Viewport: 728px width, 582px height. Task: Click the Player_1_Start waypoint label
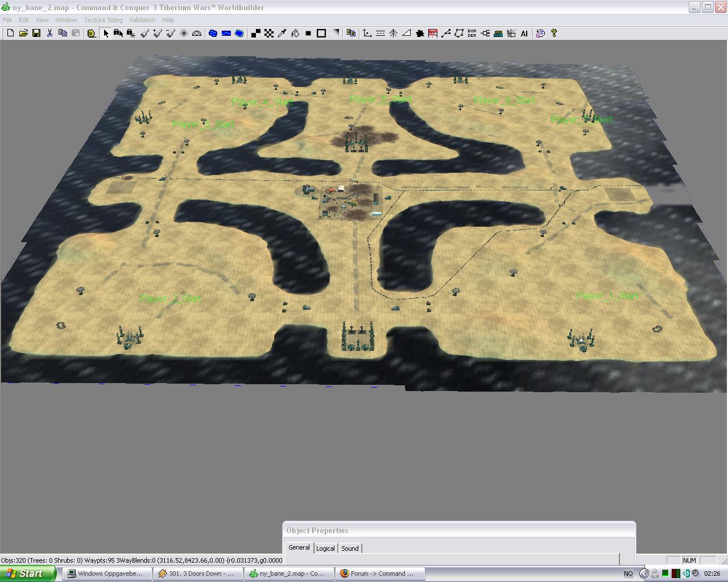click(607, 296)
